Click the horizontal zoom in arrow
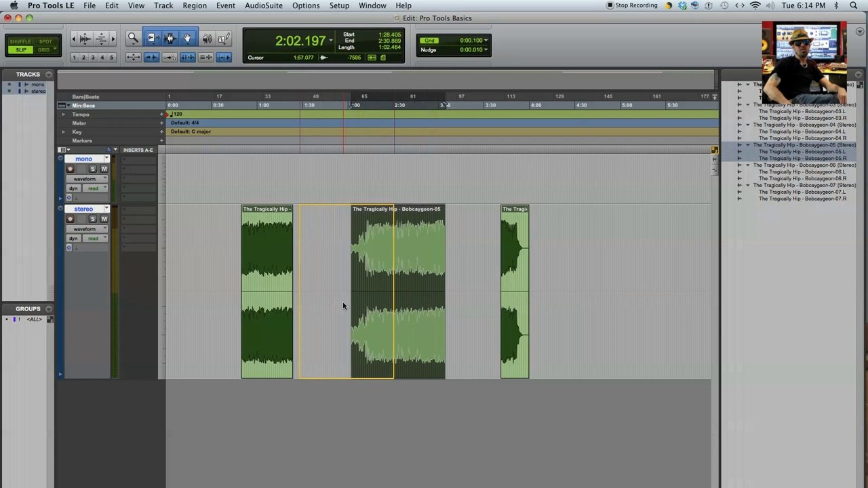This screenshot has height=488, width=868. (113, 39)
